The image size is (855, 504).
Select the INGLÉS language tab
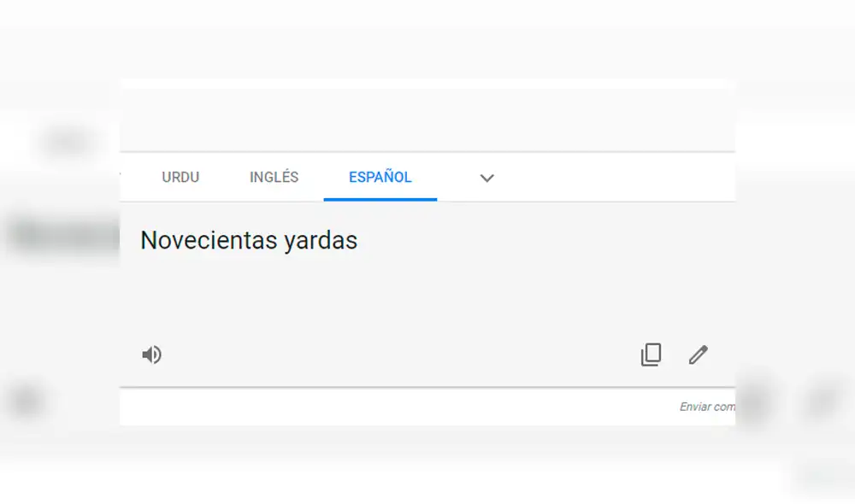point(273,177)
